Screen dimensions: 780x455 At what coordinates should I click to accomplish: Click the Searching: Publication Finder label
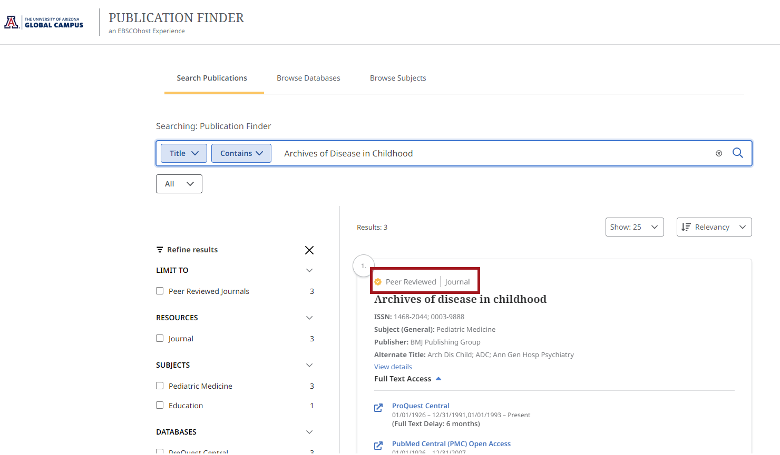213,126
